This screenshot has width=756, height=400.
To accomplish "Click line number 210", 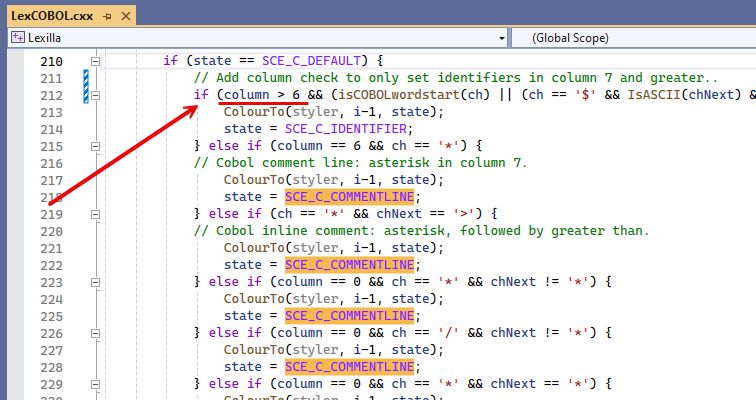I will 52,62.
